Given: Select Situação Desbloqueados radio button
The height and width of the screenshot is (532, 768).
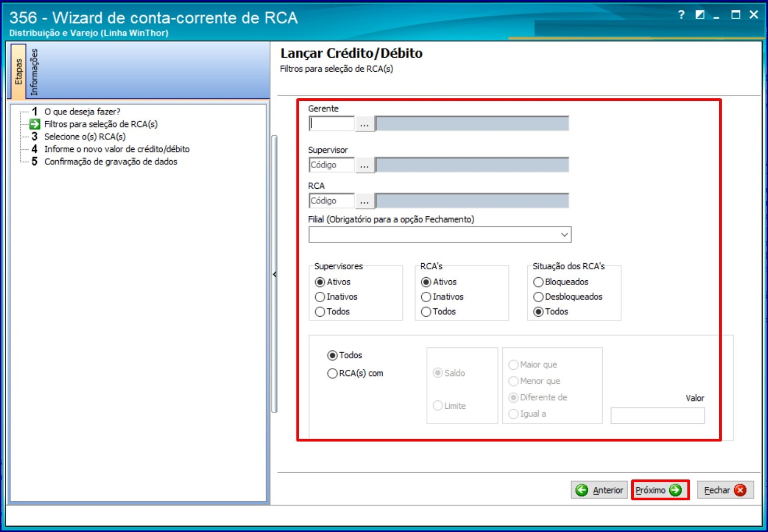Looking at the screenshot, I should 539,297.
